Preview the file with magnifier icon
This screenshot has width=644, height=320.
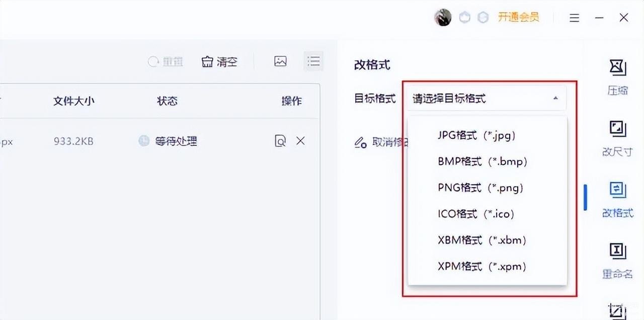point(280,141)
